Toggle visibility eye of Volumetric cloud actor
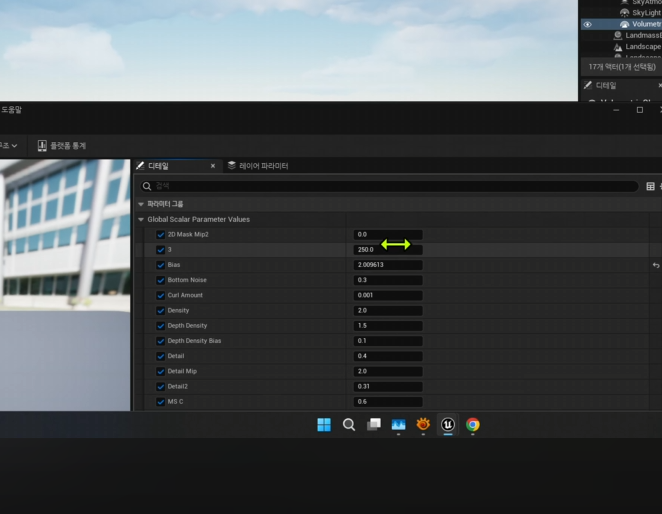Viewport: 662px width, 514px height. pyautogui.click(x=587, y=24)
